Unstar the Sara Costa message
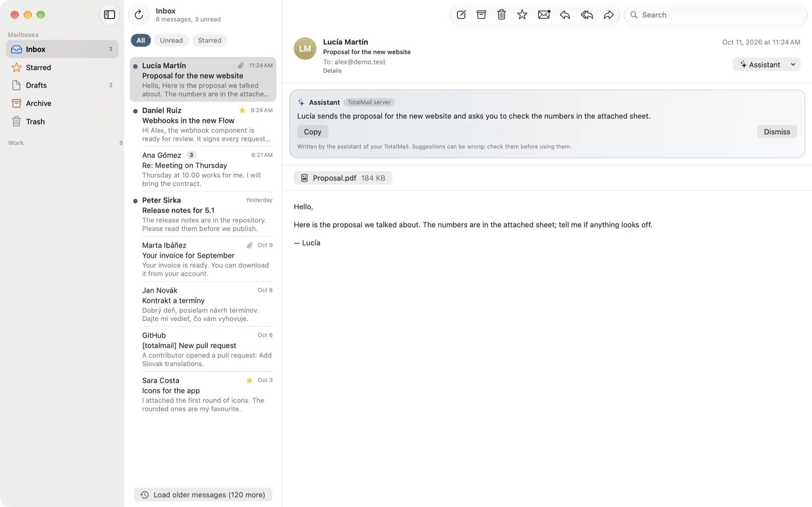Image resolution: width=812 pixels, height=507 pixels. click(249, 380)
